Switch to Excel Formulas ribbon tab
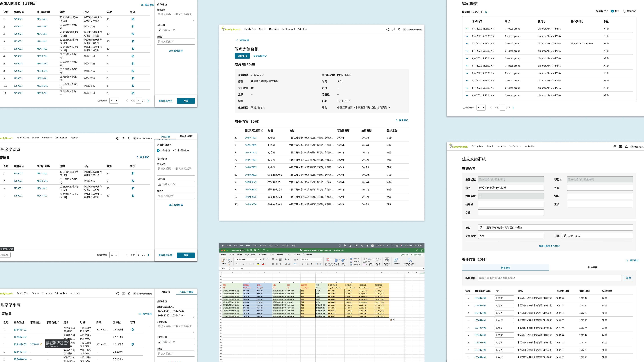The height and width of the screenshot is (362, 644). click(x=263, y=255)
